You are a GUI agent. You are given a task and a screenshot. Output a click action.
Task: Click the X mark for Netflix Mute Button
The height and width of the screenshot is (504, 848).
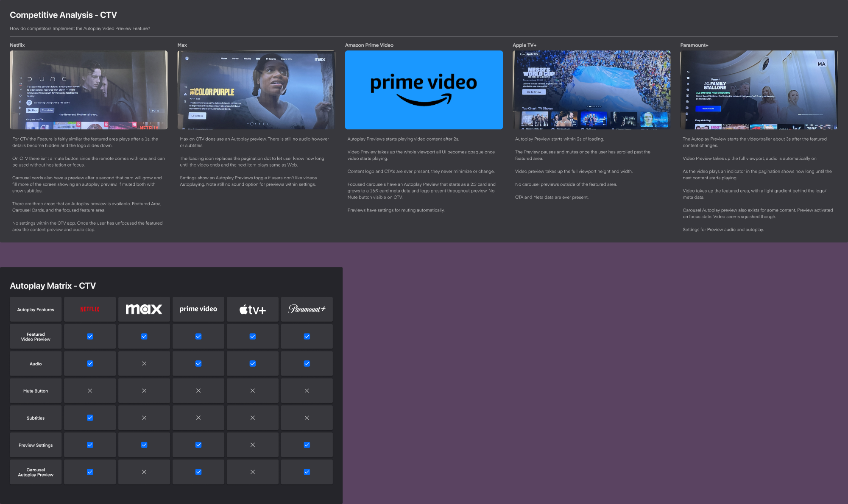tap(90, 391)
